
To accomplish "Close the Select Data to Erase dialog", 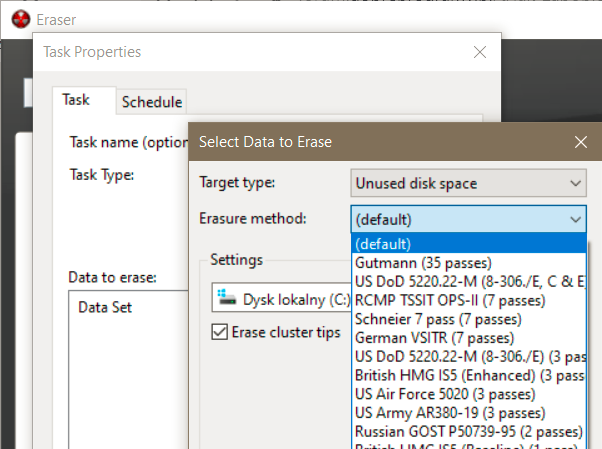I will (x=581, y=142).
